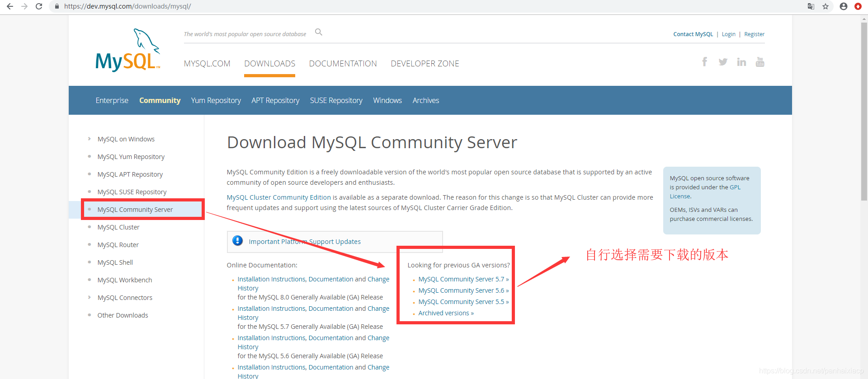Open the Archived versions link
The width and height of the screenshot is (868, 379).
coord(446,313)
